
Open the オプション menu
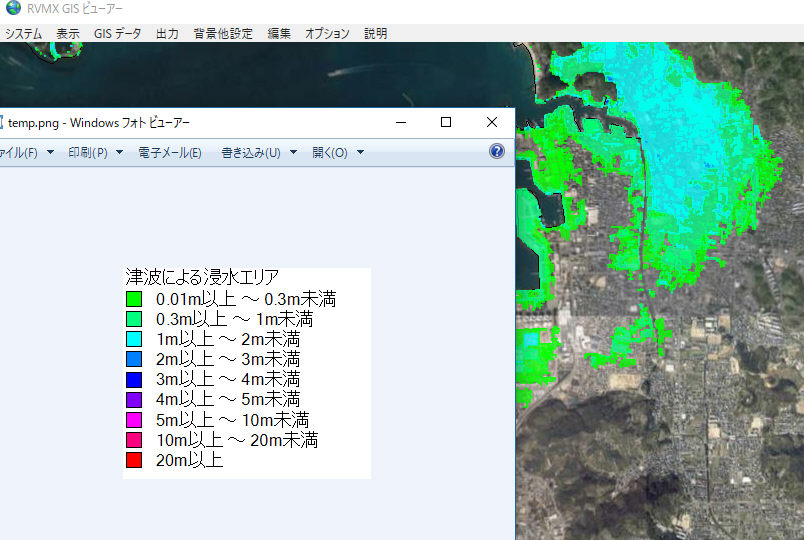[327, 33]
